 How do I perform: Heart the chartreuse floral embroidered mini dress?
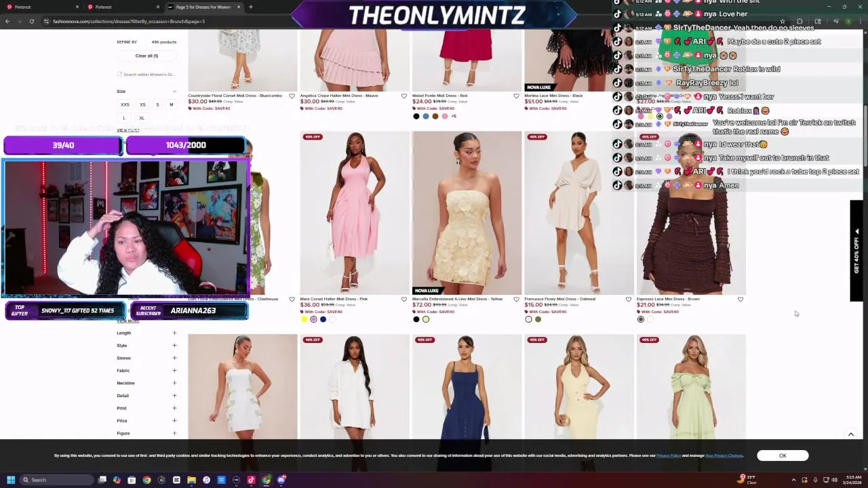coord(292,300)
